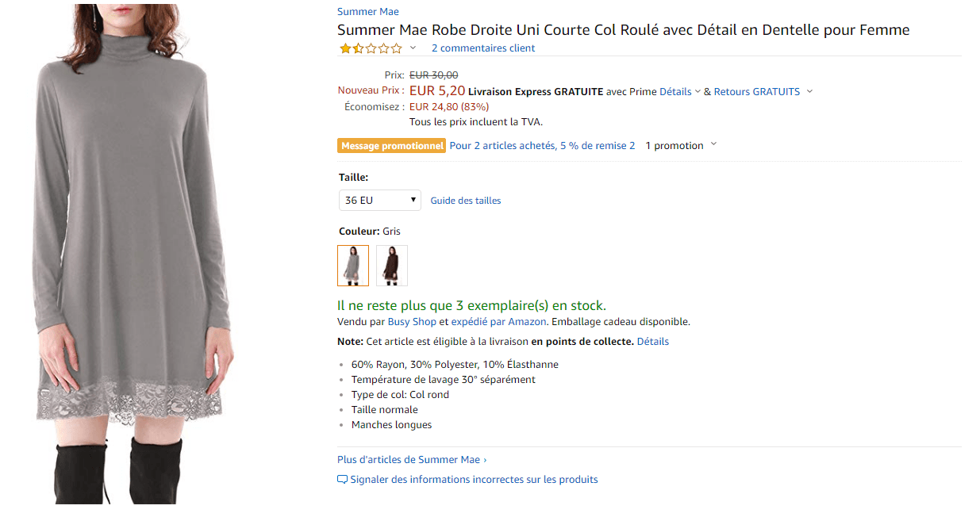Screen dimensions: 980x517
Task: Expand the Retours GRATUITS chevron
Action: (x=809, y=91)
